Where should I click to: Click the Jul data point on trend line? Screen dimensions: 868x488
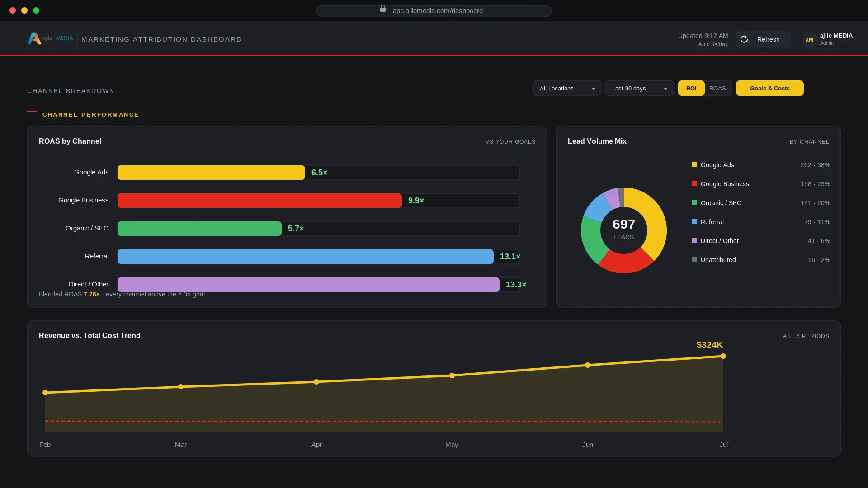point(723,356)
